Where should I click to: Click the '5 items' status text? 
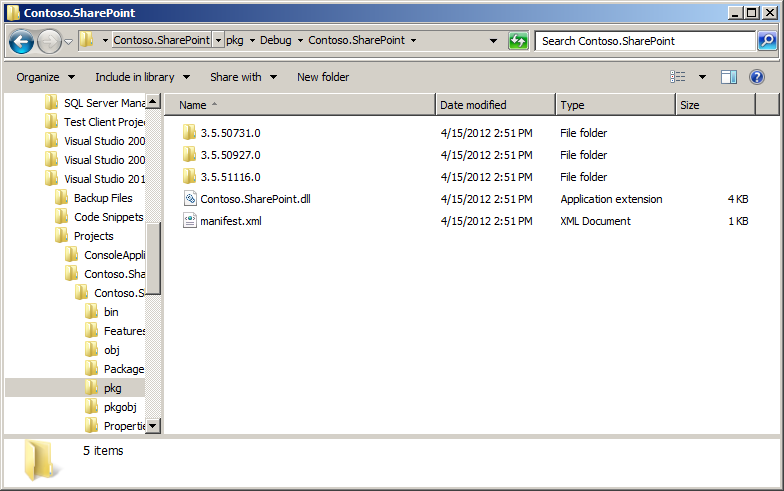103,450
